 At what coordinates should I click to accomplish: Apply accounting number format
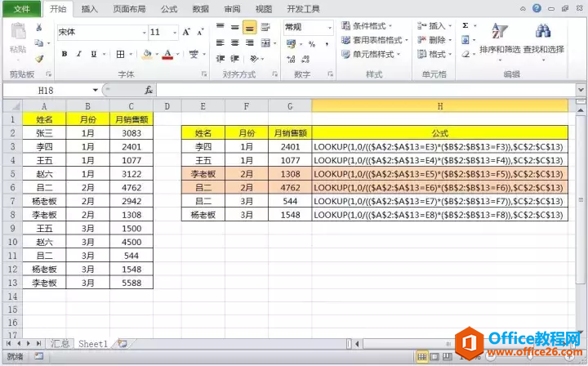[x=291, y=44]
